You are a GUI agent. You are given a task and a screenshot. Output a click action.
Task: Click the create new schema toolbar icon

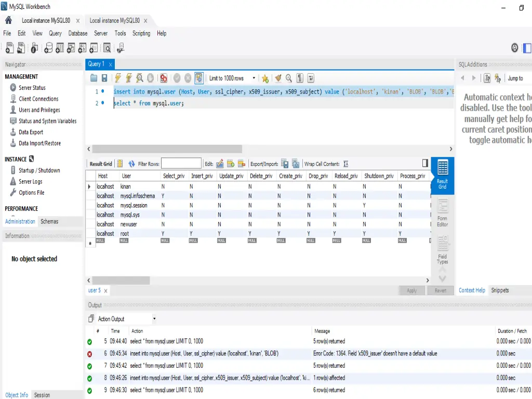[48, 48]
